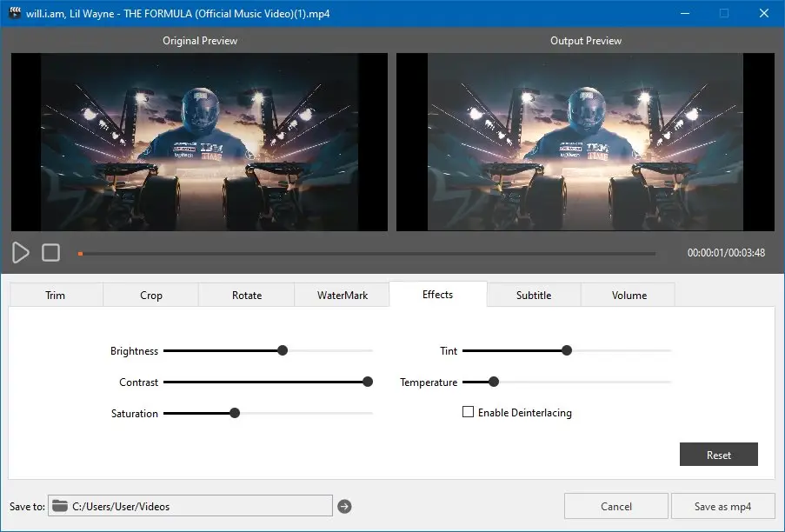Click the arrow icon next to save path
The image size is (785, 532).
point(344,507)
